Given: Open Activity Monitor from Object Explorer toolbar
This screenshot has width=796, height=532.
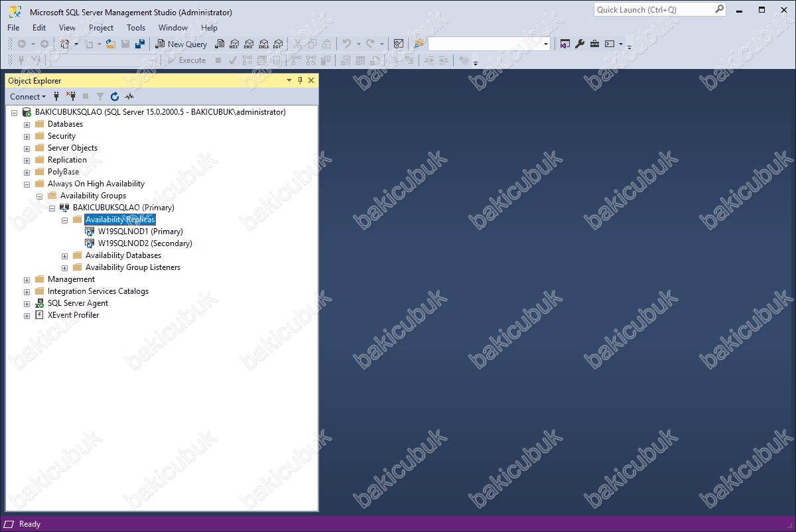Looking at the screenshot, I should tap(129, 96).
